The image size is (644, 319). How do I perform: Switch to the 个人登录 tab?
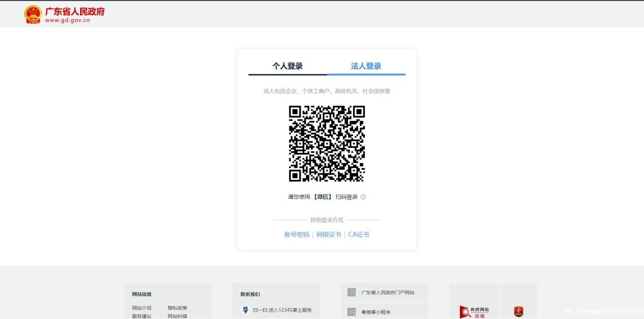pos(287,66)
